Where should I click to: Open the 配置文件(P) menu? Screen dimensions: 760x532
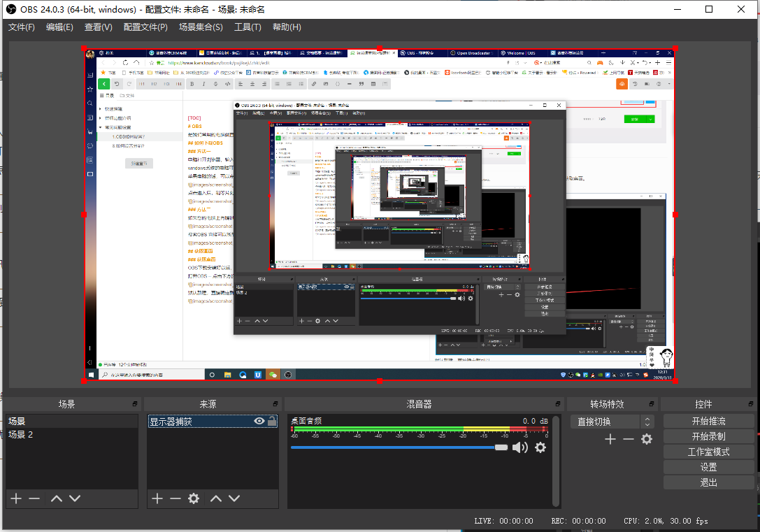point(145,27)
